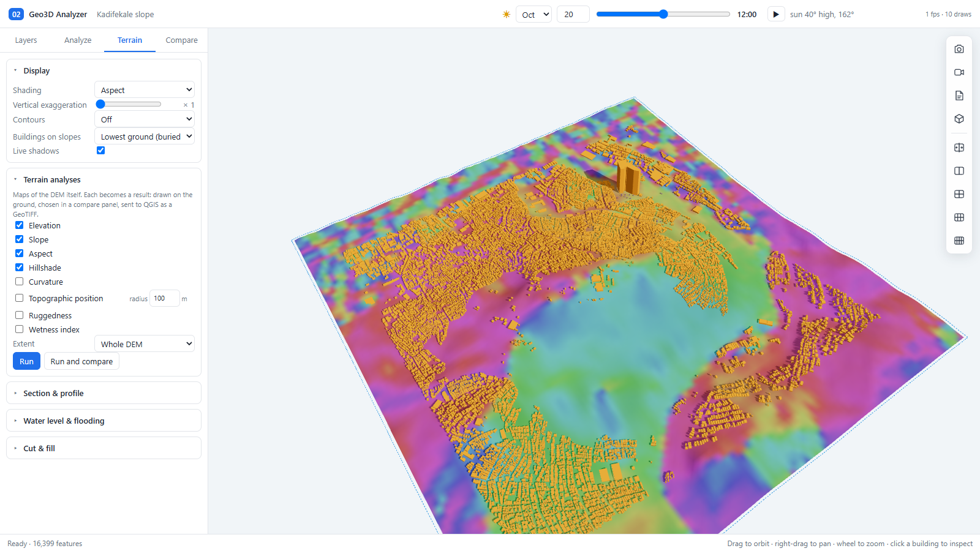Open the Extent dropdown
The width and height of the screenshot is (980, 551).
[145, 343]
